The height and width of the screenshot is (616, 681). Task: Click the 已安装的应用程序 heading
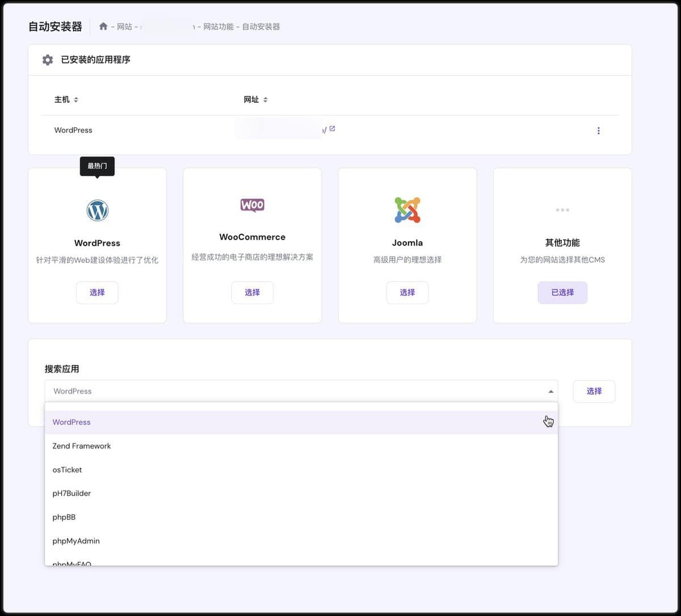pos(96,60)
